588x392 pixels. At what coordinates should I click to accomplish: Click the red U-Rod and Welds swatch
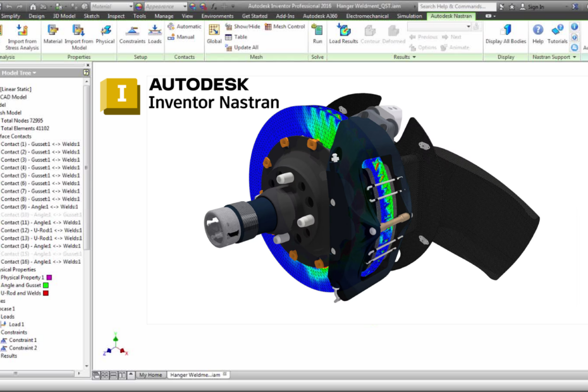46,293
